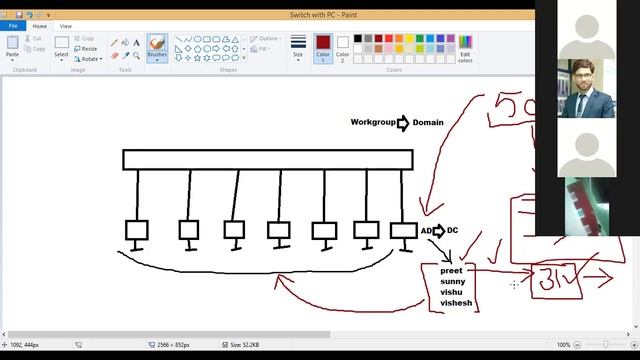
Task: Choose the Rounded rectangle shape
Action: click(x=216, y=40)
